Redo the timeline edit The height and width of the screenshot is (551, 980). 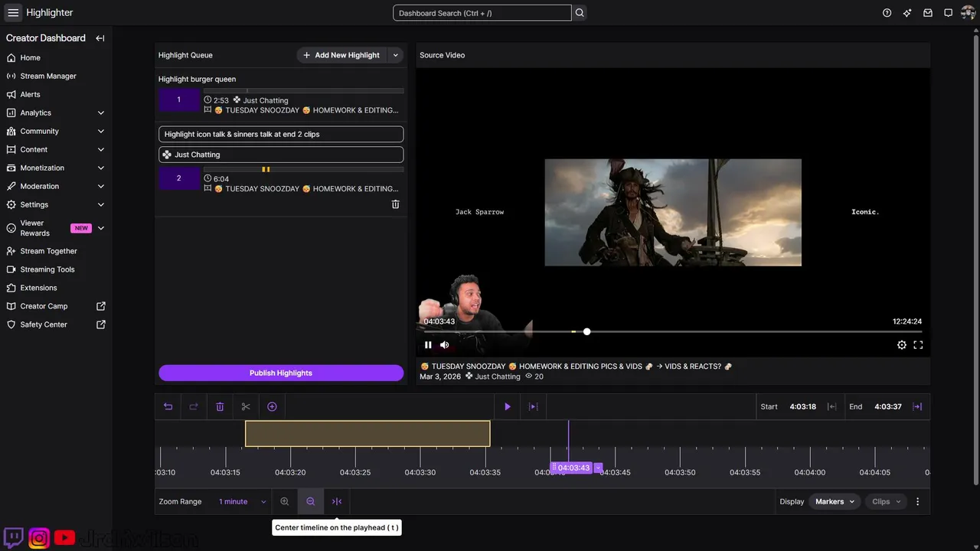click(x=194, y=406)
